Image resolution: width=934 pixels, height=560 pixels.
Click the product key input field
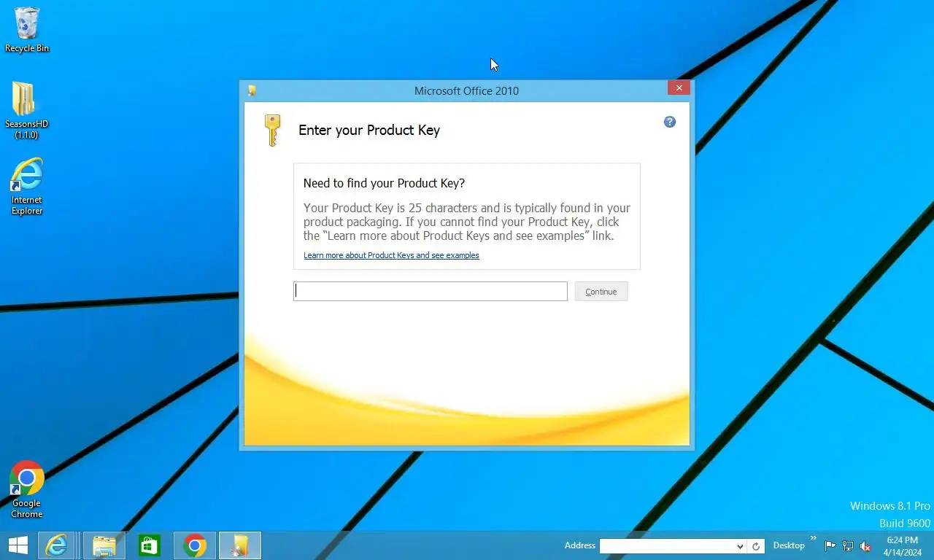click(431, 291)
